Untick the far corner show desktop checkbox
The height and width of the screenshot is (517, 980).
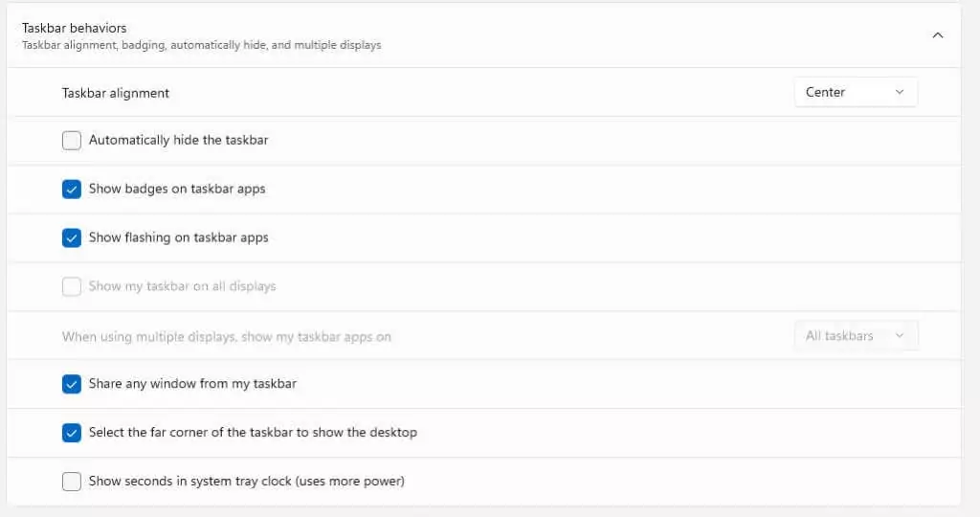click(x=71, y=433)
